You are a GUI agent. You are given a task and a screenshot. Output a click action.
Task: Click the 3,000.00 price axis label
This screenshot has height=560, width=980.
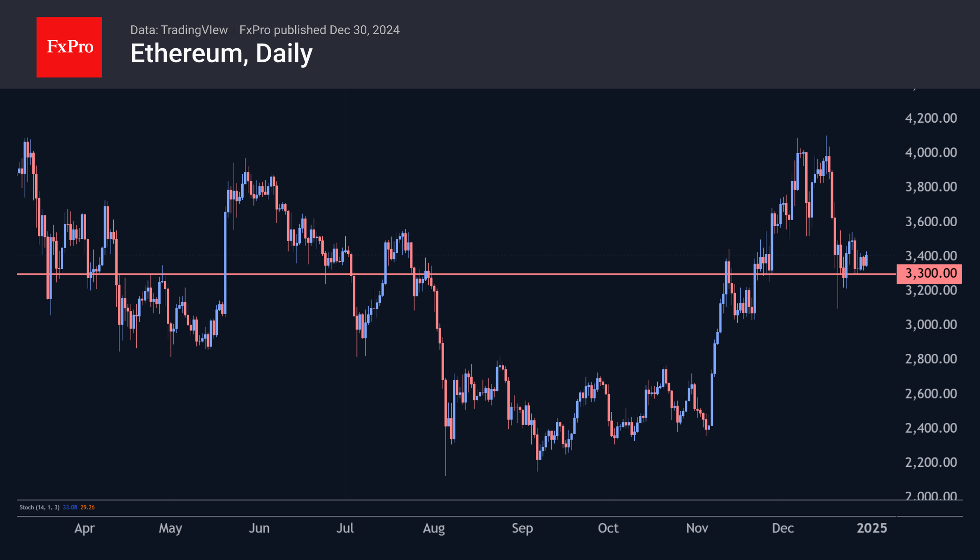coord(931,324)
